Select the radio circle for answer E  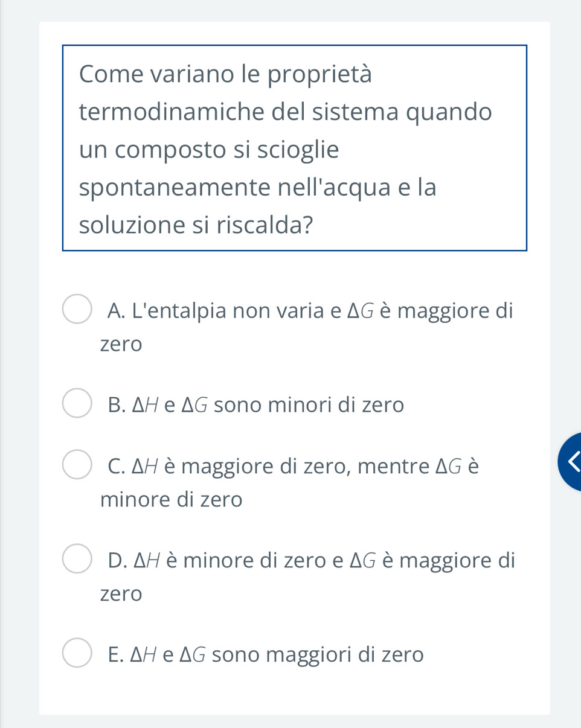click(77, 653)
